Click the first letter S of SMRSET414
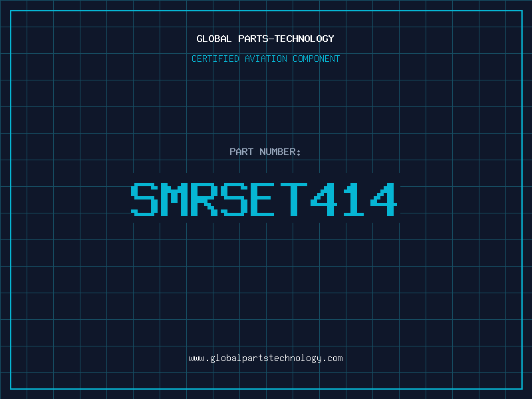Viewport: 532px width, 399px height. tap(144, 199)
